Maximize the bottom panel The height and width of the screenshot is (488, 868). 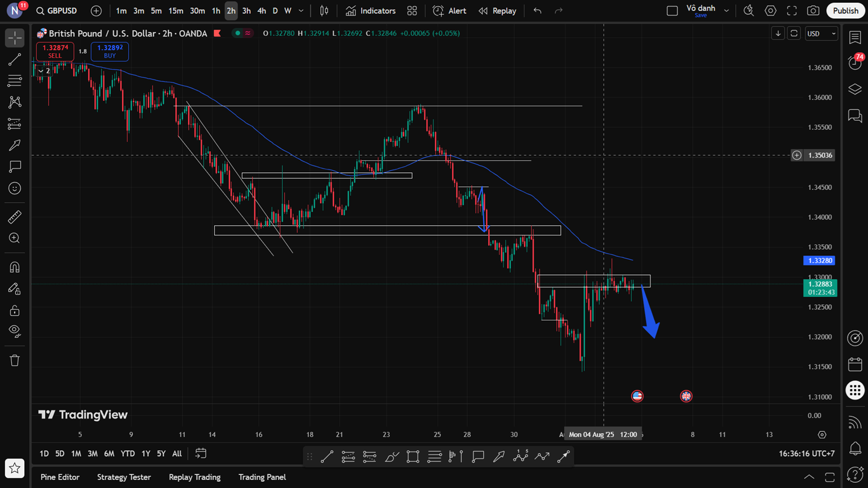(830, 477)
